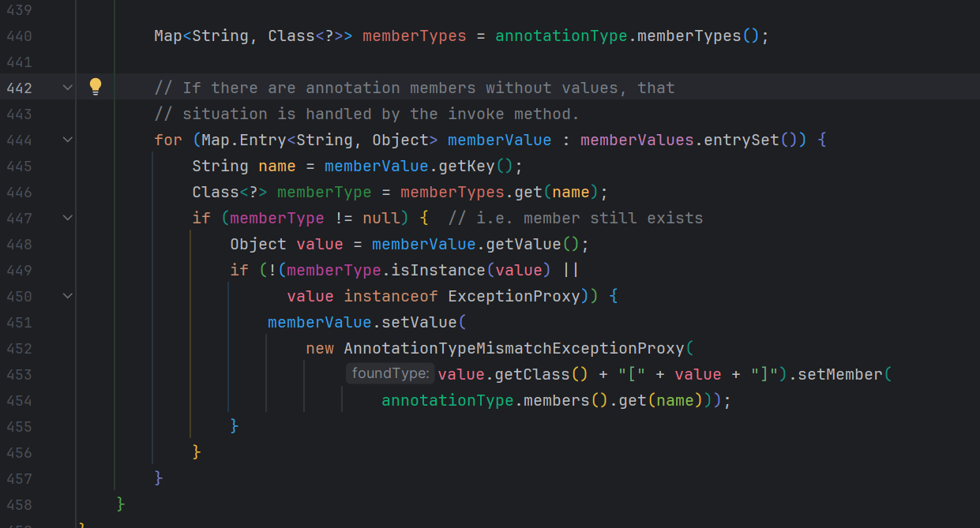Click the AnnotationTypeMismatchExceptionProxy class name
This screenshot has width=980, height=528.
coord(514,348)
